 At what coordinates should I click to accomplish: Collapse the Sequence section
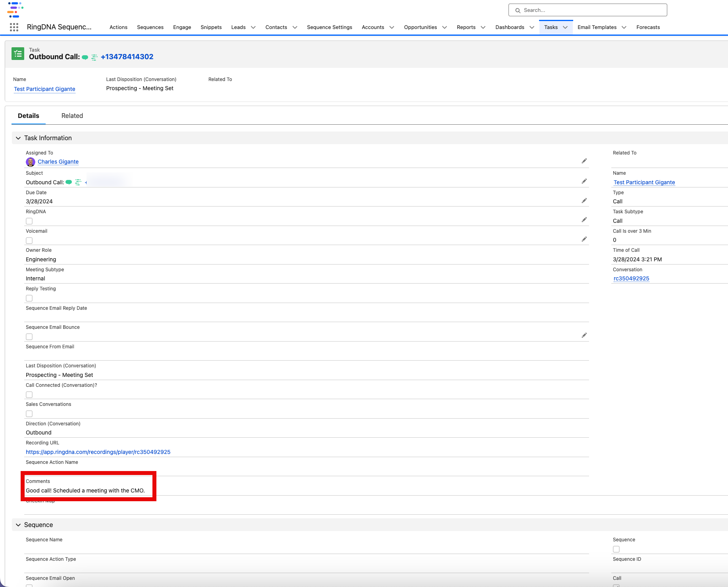point(18,525)
